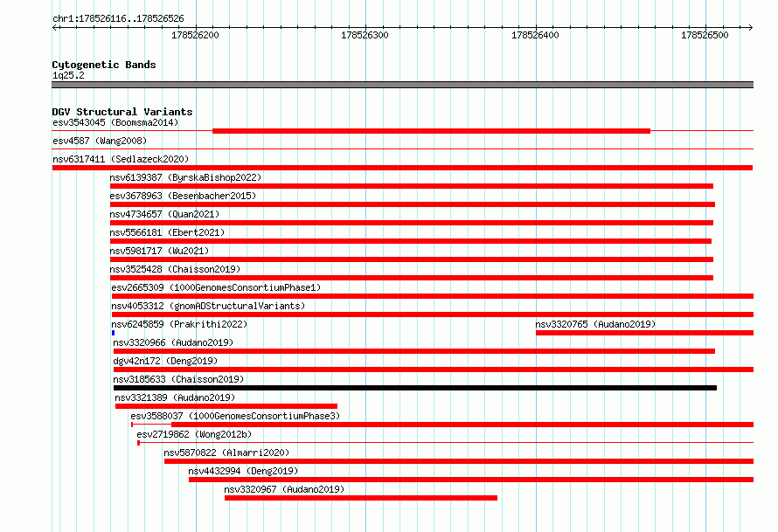Screen dimensions: 778x532
Task: Open the nsv3320765 (Audano2019) label
Action: 595,324
